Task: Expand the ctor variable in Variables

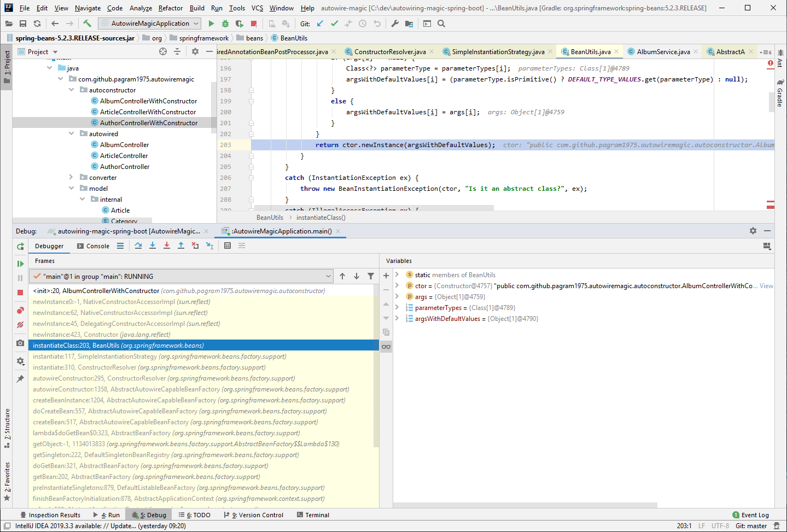Action: click(397, 285)
